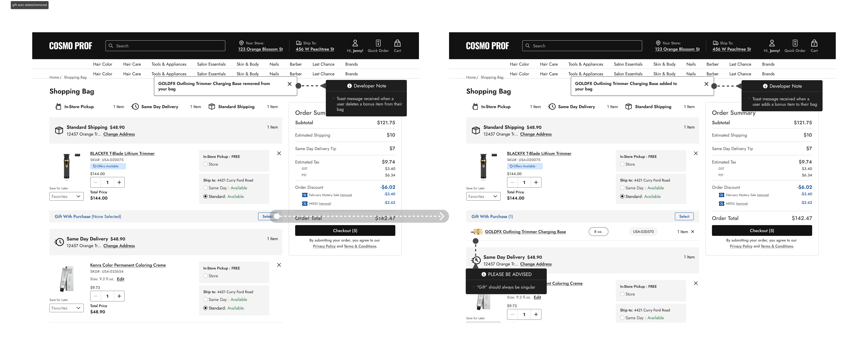Viewport: 868px width, 355px height.
Task: Click Checkout (5) button in right mockup
Action: (762, 231)
